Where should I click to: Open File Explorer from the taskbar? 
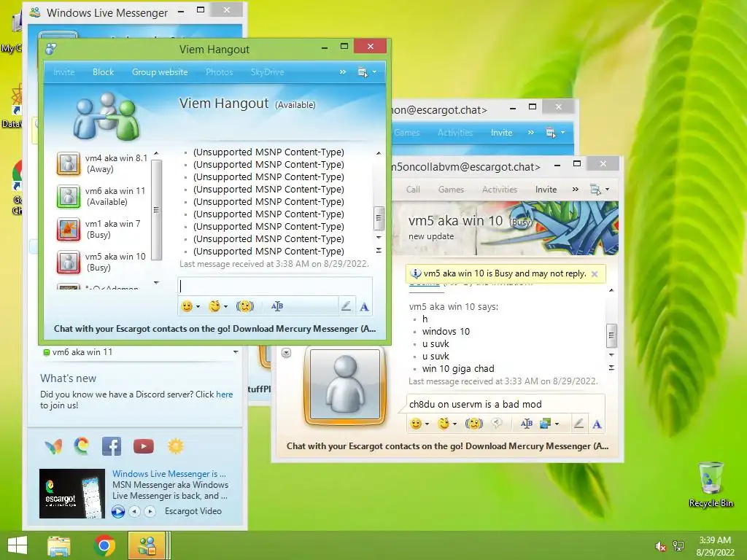pos(59,545)
